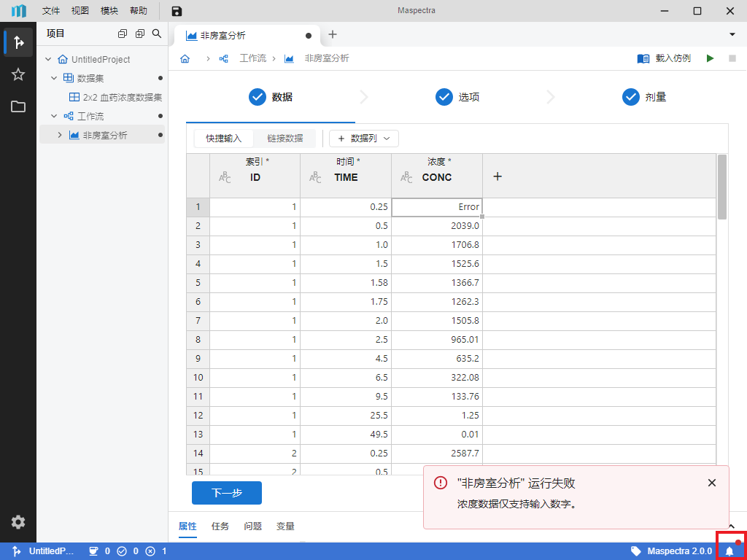
Task: Open the tab list dropdown arrow
Action: 732,34
